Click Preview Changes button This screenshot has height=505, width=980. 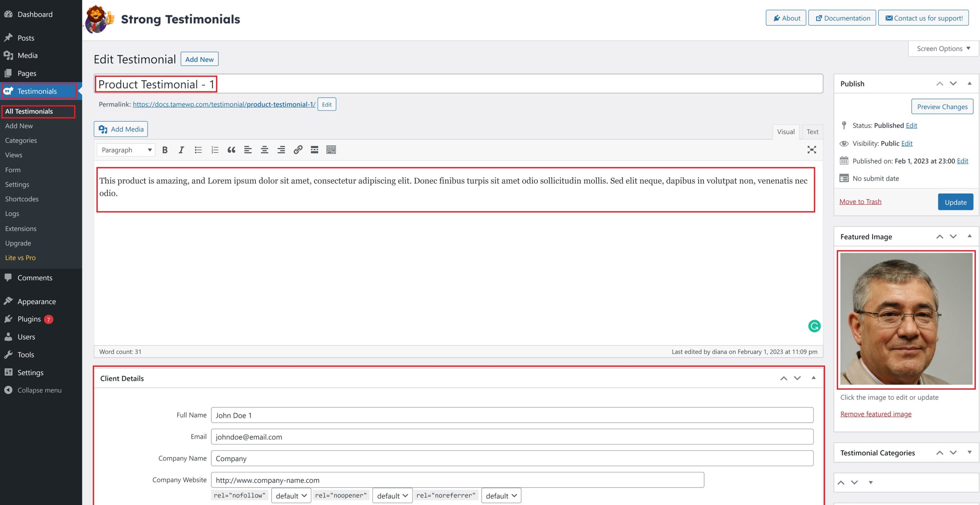pos(942,107)
